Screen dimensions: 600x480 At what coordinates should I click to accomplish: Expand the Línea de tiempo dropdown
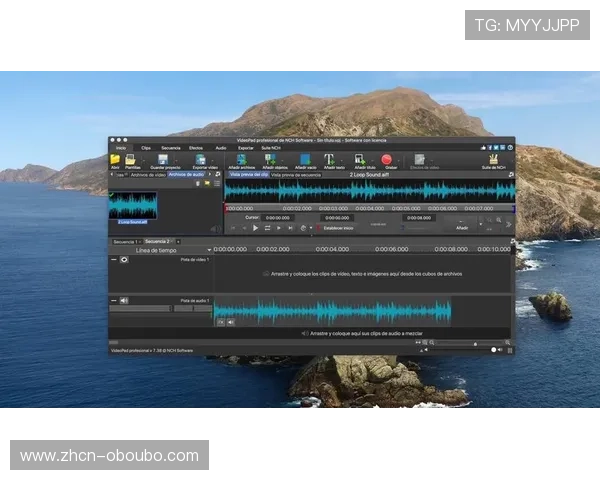coord(209,249)
